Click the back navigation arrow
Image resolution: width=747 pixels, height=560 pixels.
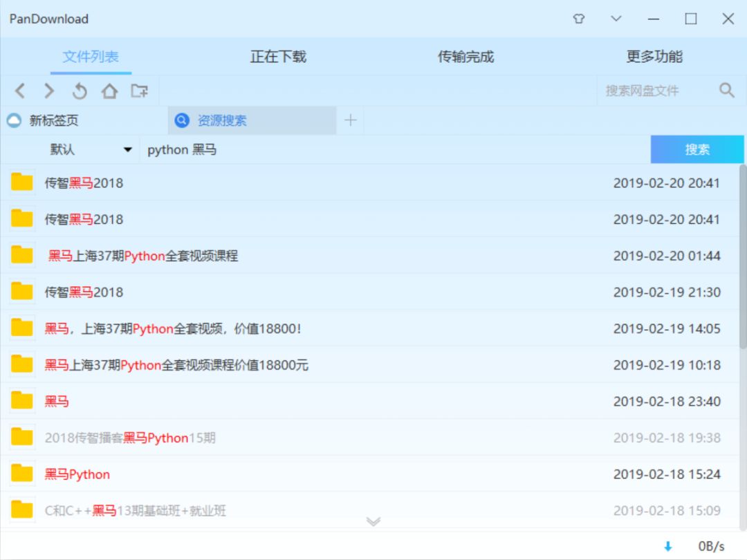20,91
